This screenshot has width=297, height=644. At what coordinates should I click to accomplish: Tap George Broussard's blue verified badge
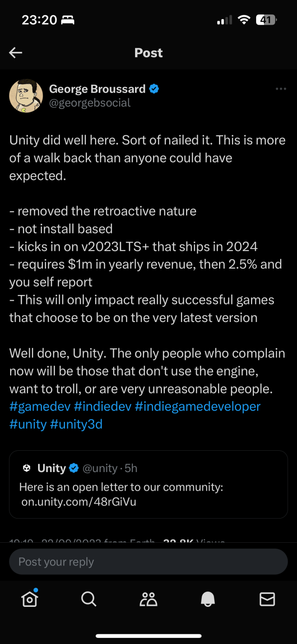point(154,89)
